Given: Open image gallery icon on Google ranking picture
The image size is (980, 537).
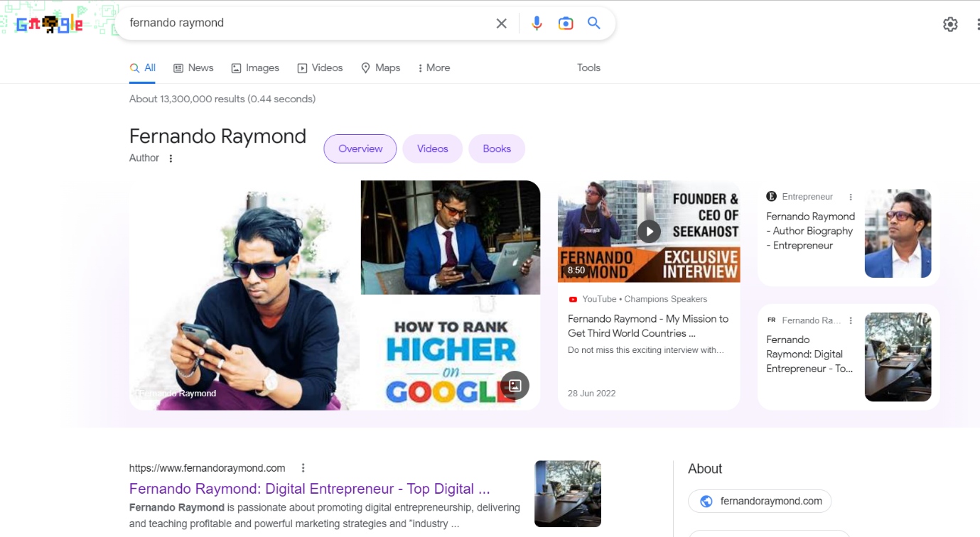Looking at the screenshot, I should click(x=515, y=386).
